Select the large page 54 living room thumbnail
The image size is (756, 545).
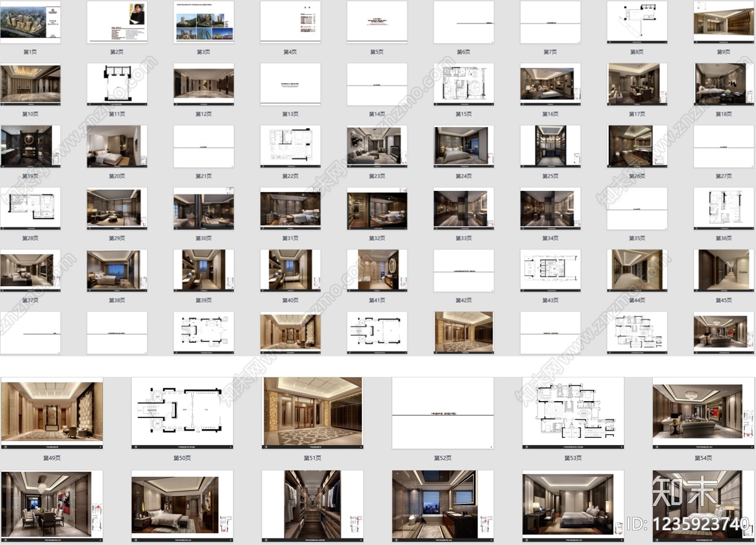(704, 413)
